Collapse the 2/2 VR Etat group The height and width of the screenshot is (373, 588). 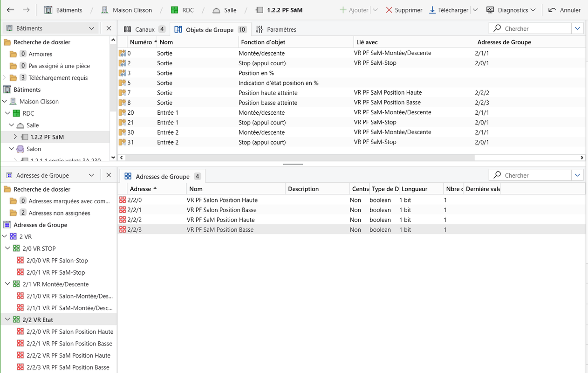[8, 320]
